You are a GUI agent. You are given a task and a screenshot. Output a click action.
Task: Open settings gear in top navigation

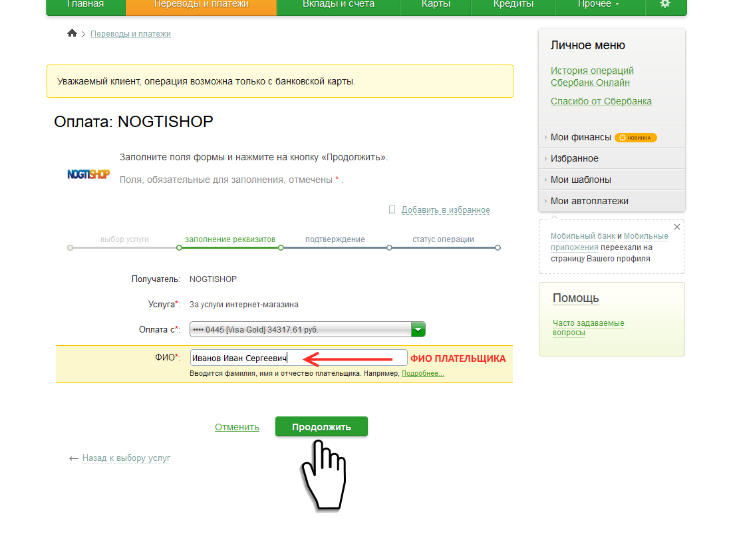pos(665,4)
